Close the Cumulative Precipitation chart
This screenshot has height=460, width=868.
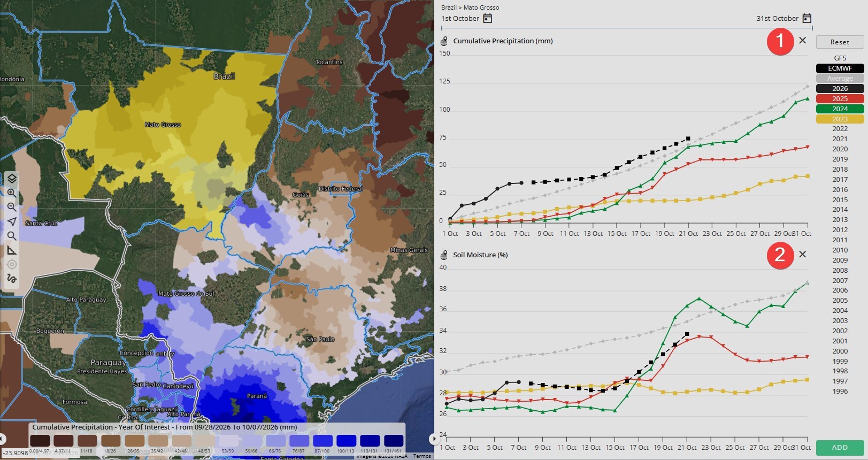pos(802,40)
